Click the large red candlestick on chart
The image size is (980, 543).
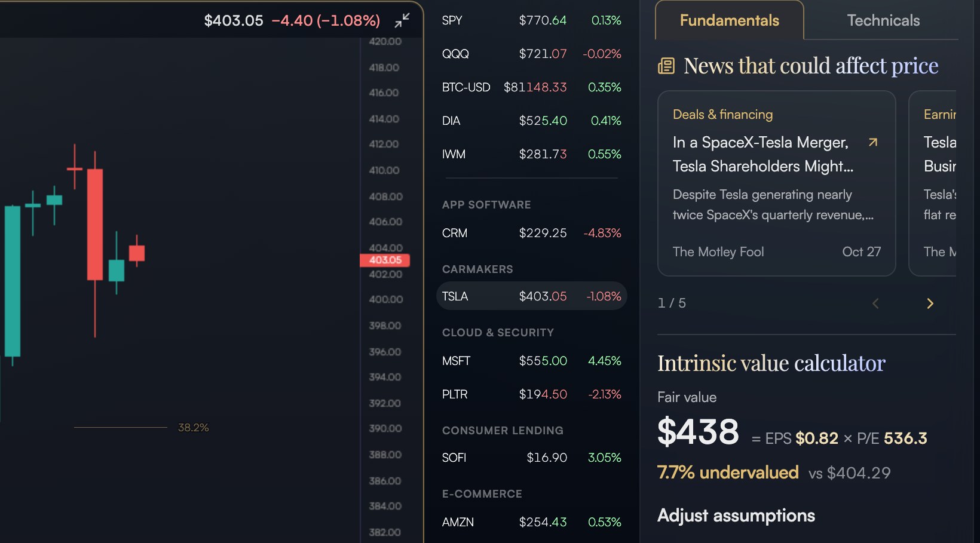pos(95,225)
